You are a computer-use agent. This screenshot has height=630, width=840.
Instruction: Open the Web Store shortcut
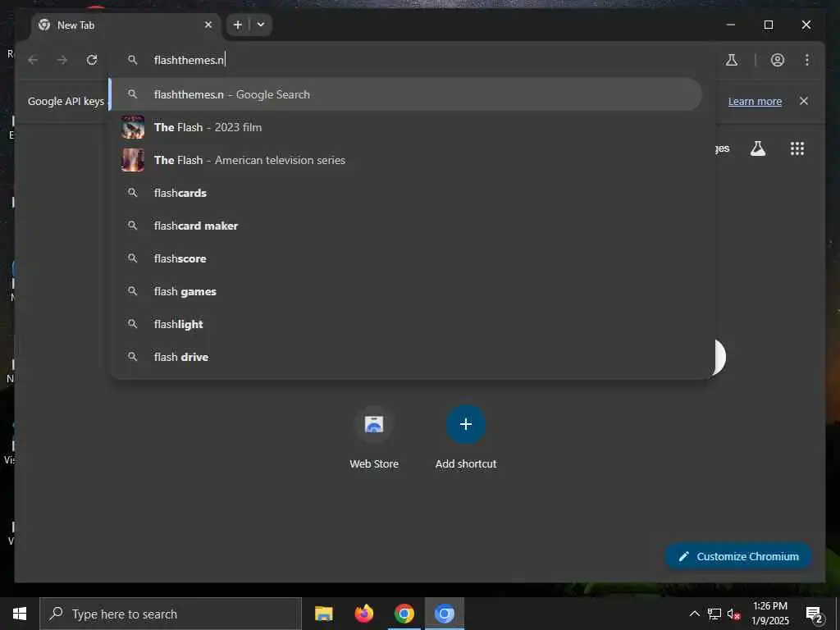(374, 438)
